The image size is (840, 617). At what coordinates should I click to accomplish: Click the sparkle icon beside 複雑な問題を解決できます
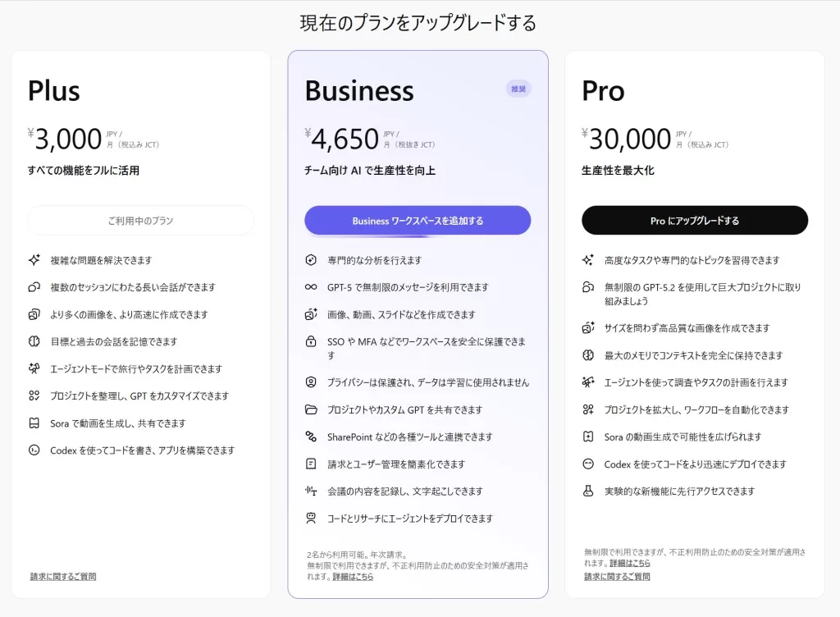[x=34, y=259]
